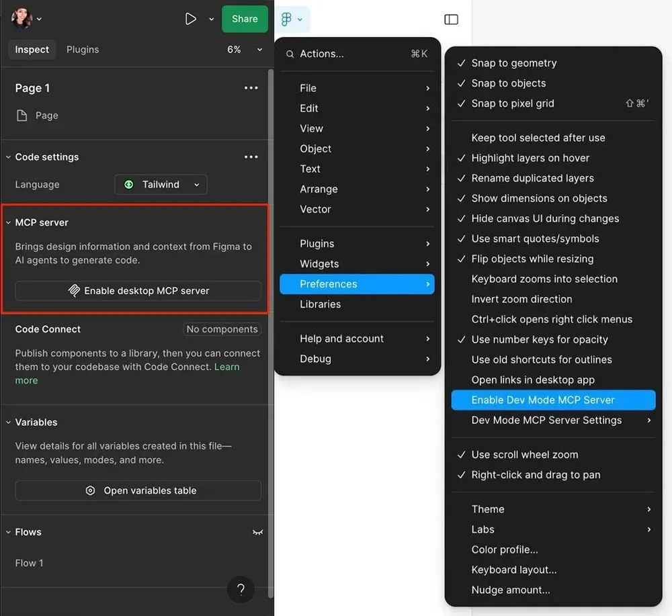Follow the Learn more link
672x616 pixels.
(226, 367)
